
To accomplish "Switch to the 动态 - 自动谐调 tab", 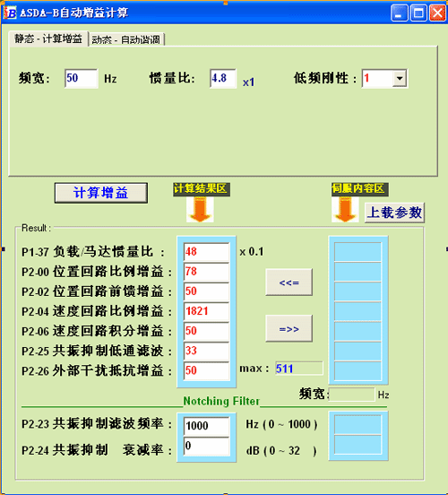I will click(x=126, y=39).
